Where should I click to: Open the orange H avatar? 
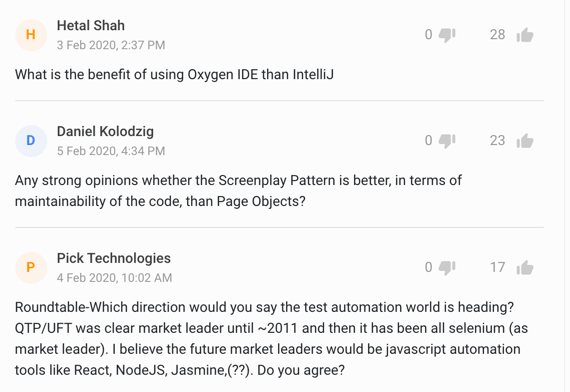(31, 35)
